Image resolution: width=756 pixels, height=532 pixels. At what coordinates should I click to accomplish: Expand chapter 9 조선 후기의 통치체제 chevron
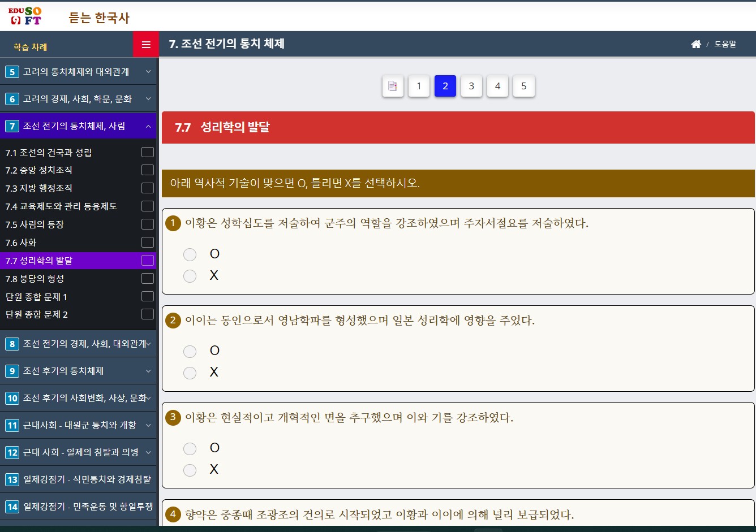coord(148,371)
